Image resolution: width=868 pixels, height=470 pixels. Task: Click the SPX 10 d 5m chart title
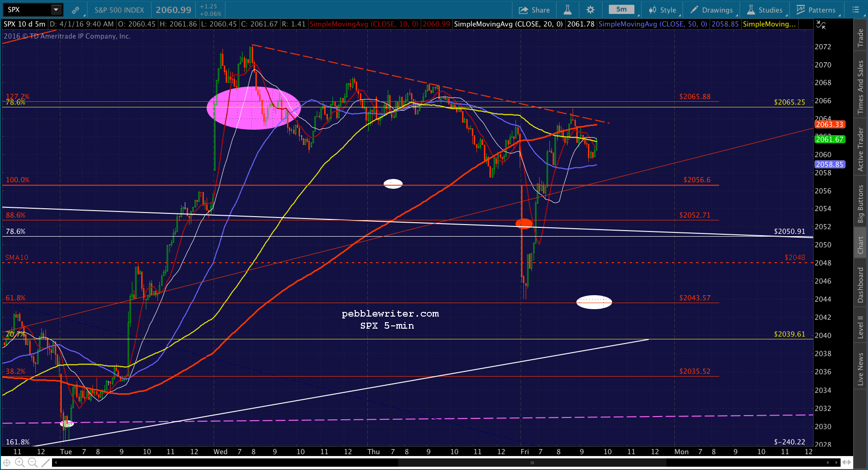(25, 24)
